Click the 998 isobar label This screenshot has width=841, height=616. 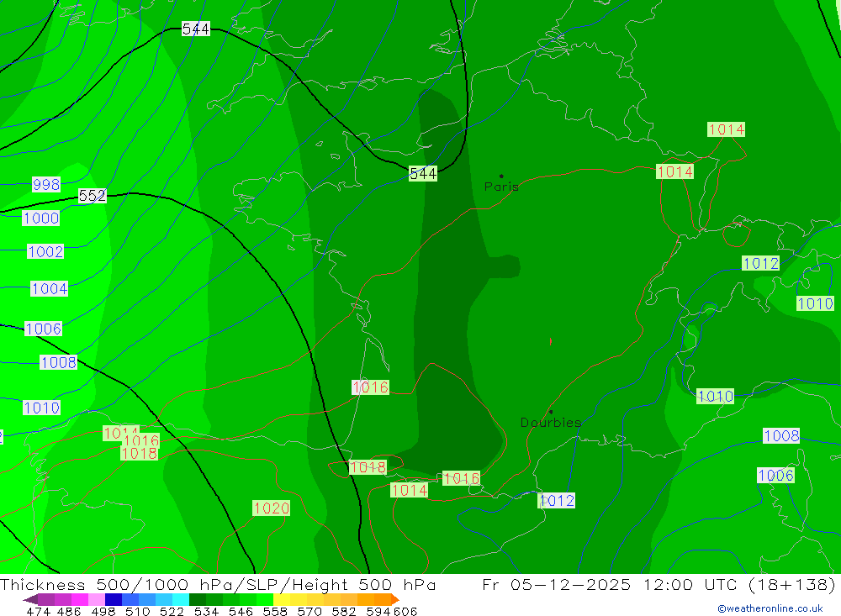click(46, 184)
